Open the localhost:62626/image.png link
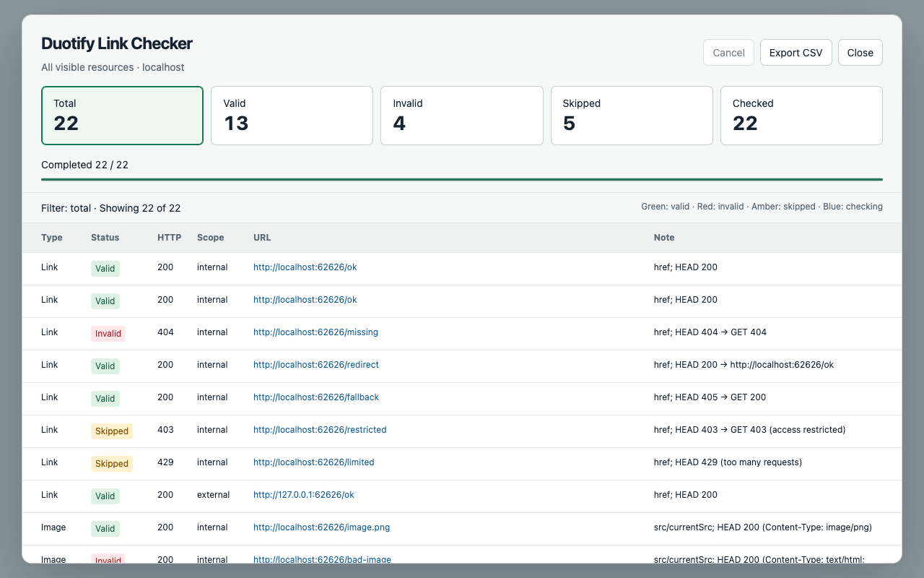 321,527
